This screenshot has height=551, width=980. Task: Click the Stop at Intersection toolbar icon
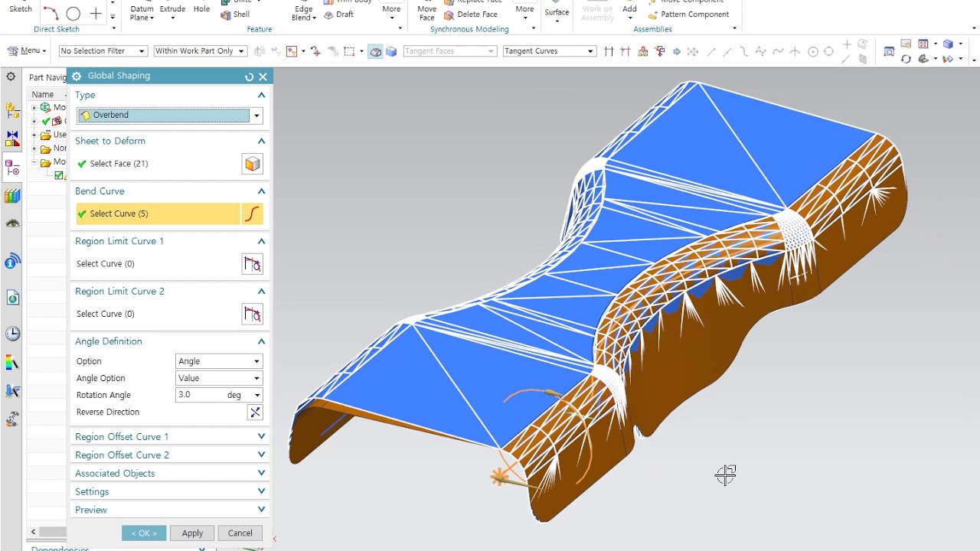[609, 51]
